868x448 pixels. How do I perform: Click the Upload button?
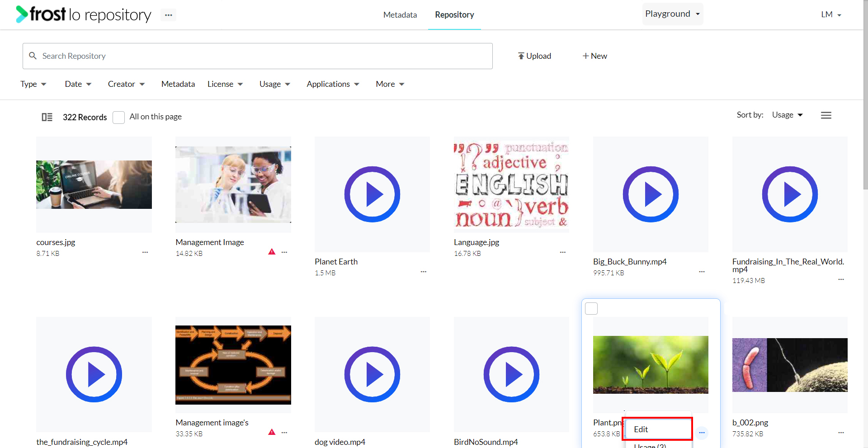(535, 56)
